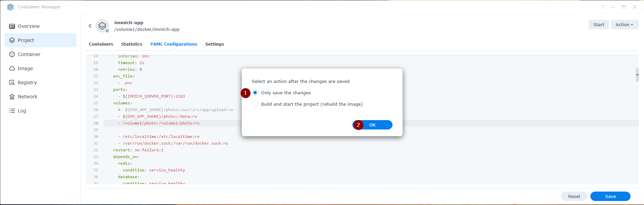This screenshot has height=205, width=644.
Task: Click the Network icon in sidebar
Action: tap(12, 97)
